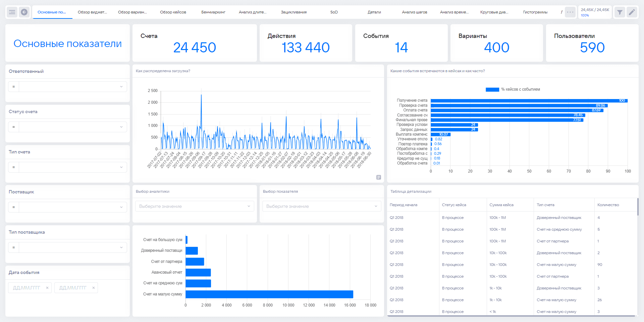Click the quantity cell showing 26

pyautogui.click(x=600, y=300)
